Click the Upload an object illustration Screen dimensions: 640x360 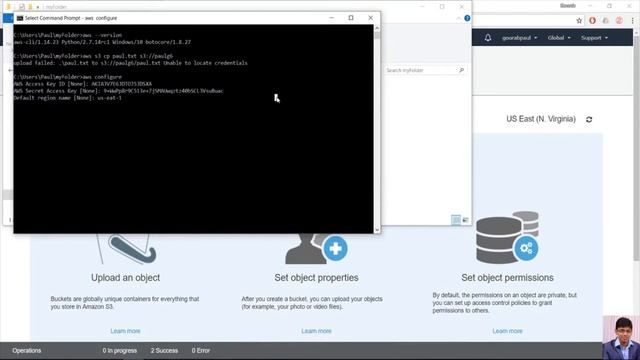point(126,248)
